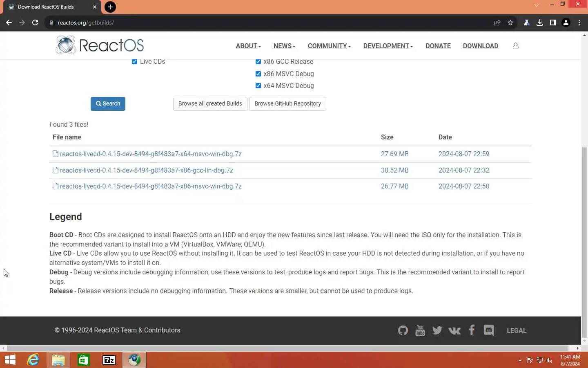Go back using the browser back arrow
Image resolution: width=588 pixels, height=368 pixels.
coord(9,22)
